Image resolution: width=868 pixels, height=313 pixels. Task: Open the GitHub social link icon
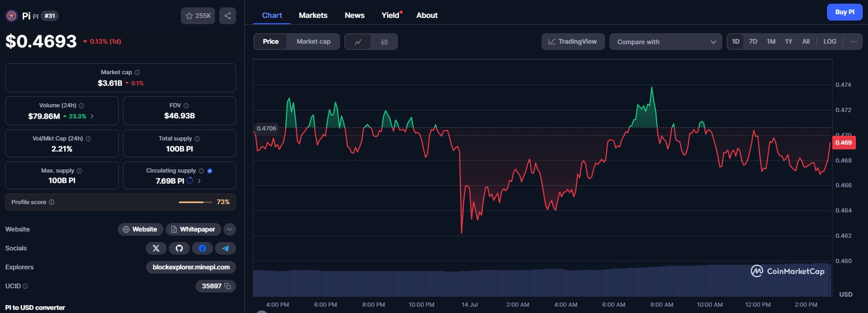click(x=179, y=248)
